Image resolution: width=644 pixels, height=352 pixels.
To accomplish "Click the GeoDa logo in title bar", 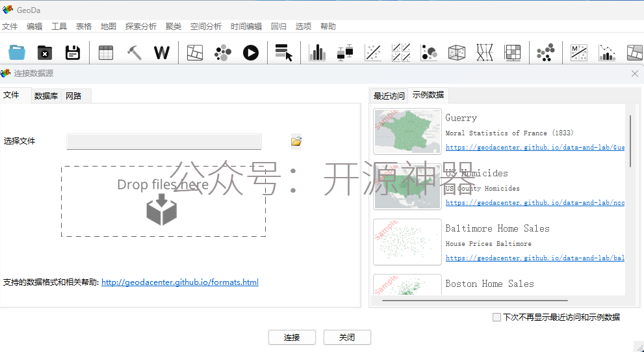I will pos(7,10).
